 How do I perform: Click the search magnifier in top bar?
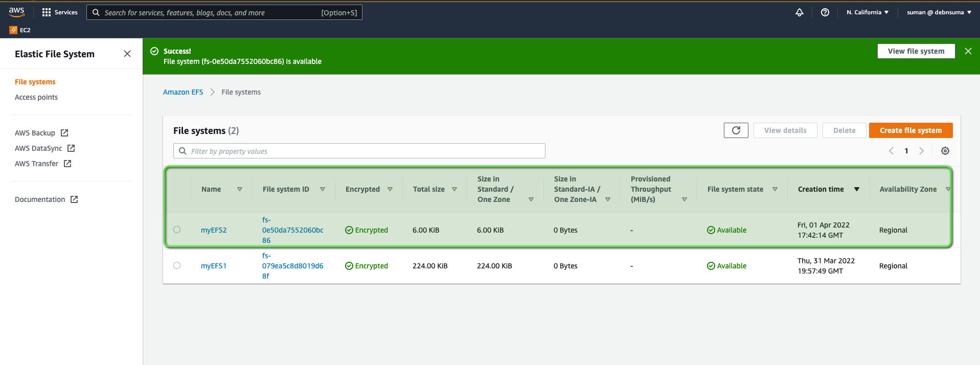coord(96,12)
